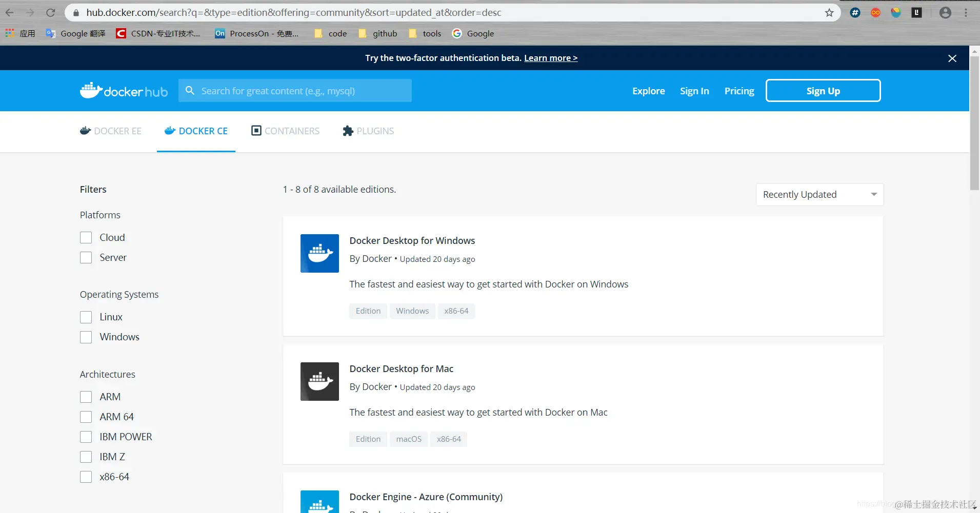Open the Google Translate bookmark
Screen dimensions: 980x513
[x=75, y=33]
